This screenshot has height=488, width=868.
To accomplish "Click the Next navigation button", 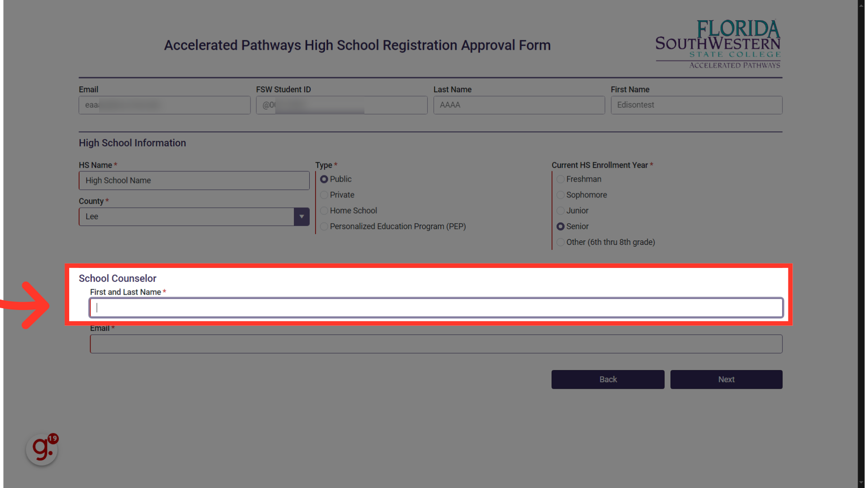I will point(726,379).
